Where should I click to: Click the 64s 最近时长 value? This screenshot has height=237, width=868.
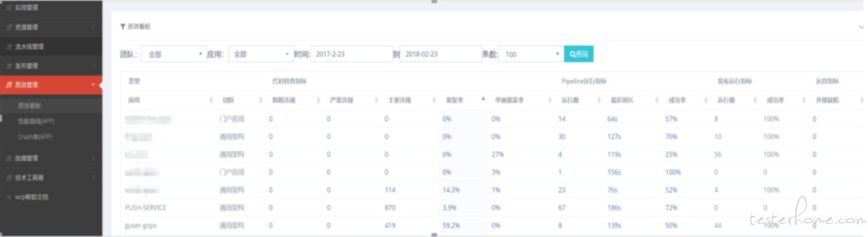[x=612, y=119]
